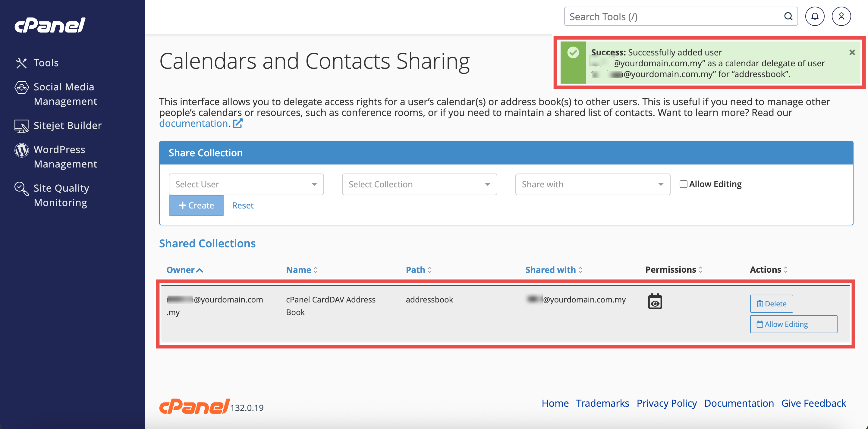Open Tools in the sidebar
868x429 pixels.
[46, 63]
